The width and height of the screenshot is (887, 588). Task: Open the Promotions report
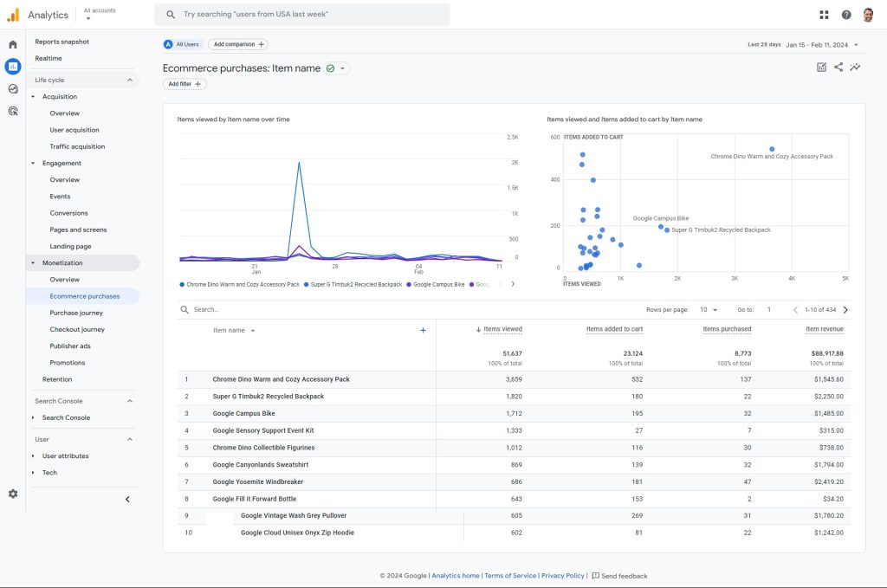coord(68,362)
